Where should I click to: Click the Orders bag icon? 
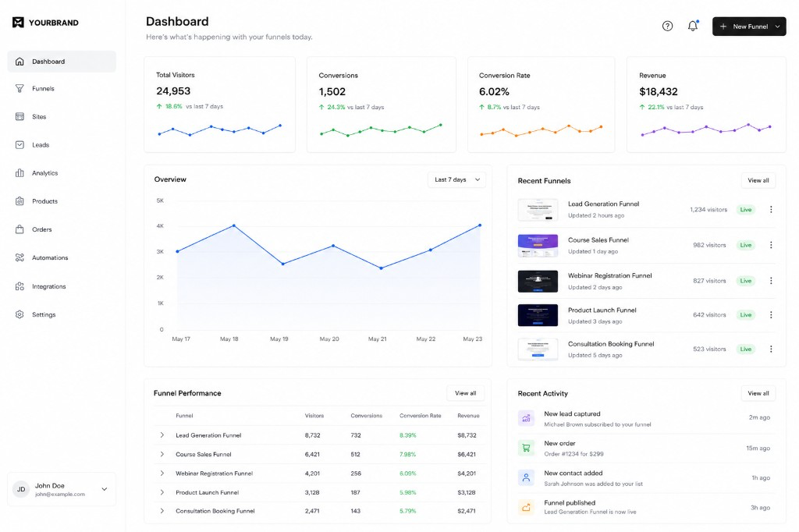[x=20, y=229]
